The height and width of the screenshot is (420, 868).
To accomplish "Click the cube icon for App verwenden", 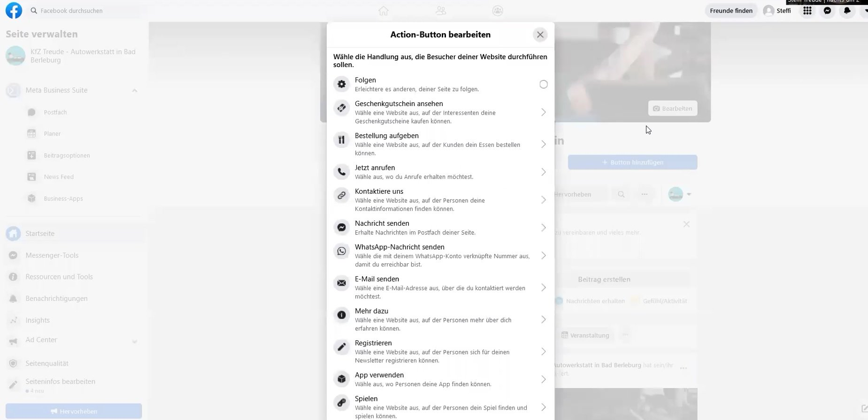I will tap(342, 379).
